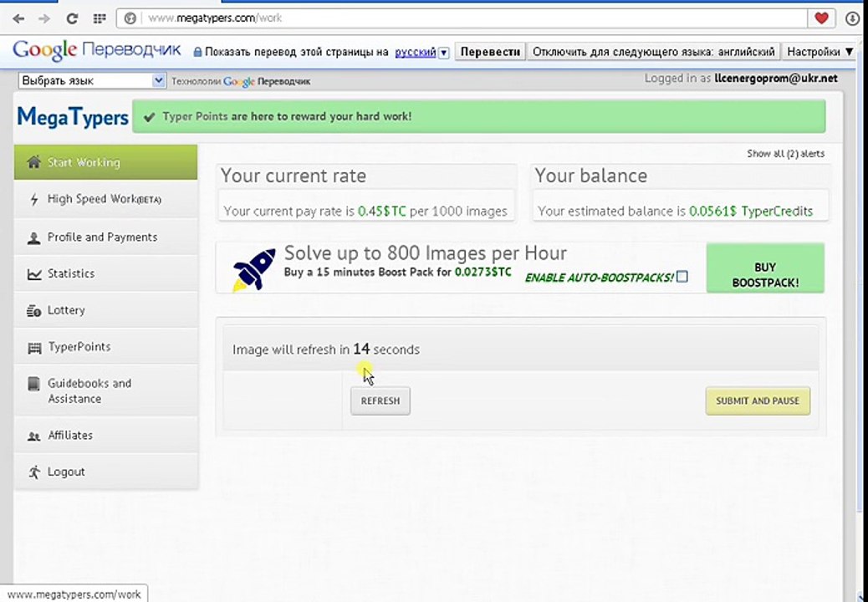Click the chart icon beside Statistics
The width and height of the screenshot is (868, 602).
(x=34, y=274)
